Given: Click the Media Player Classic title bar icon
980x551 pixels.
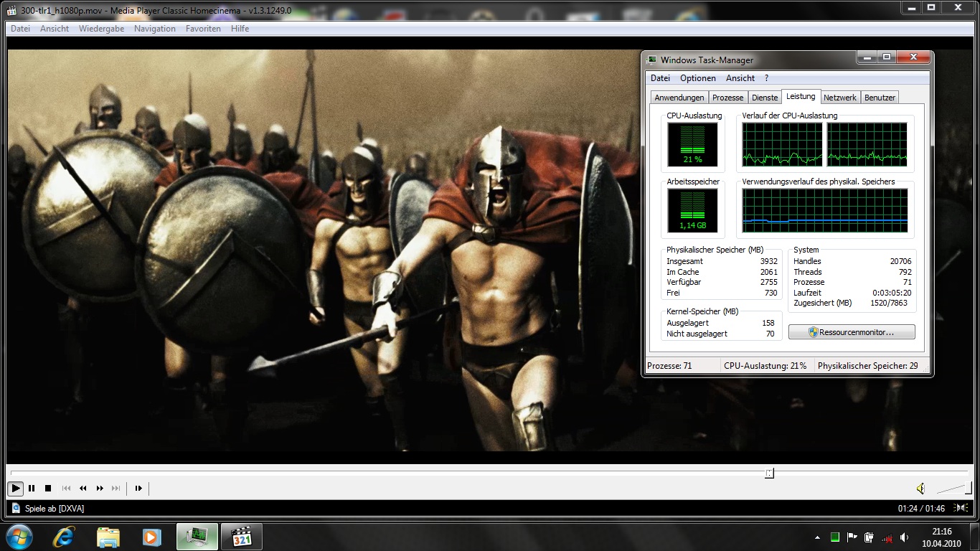Looking at the screenshot, I should [x=13, y=10].
